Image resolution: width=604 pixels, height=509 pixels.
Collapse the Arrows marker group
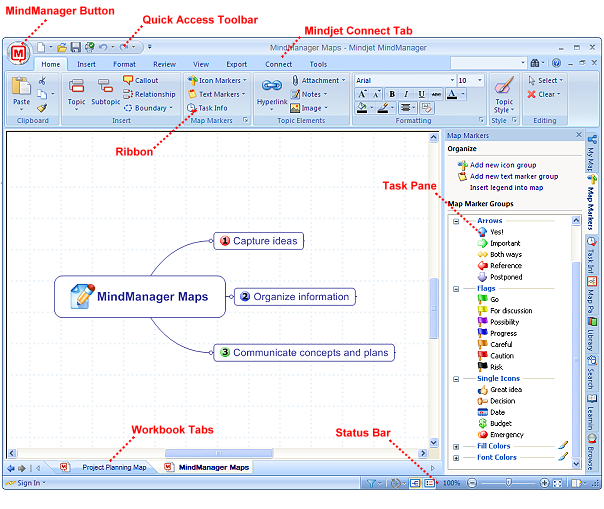pos(456,222)
